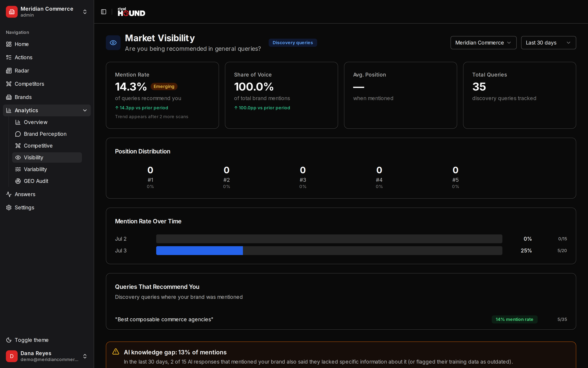Click the Dana Reyes avatar
The image size is (588, 368).
click(x=12, y=356)
